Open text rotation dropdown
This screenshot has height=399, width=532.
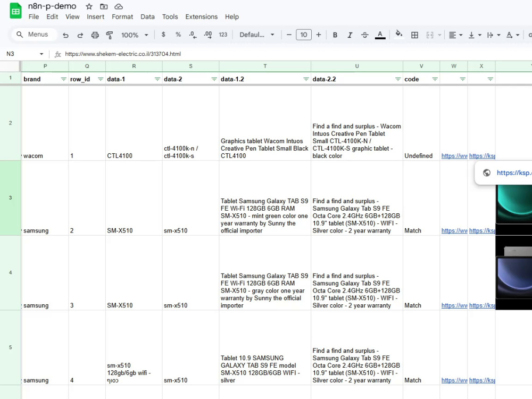coord(512,35)
